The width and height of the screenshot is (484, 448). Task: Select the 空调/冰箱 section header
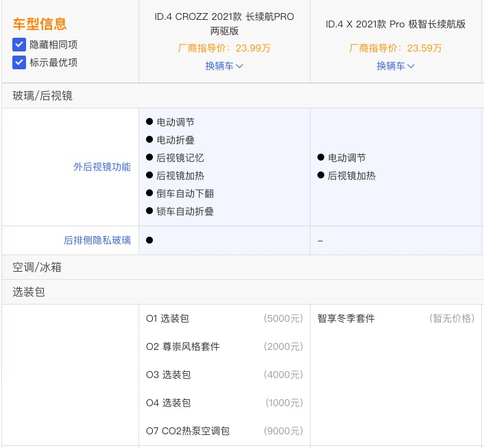(37, 268)
